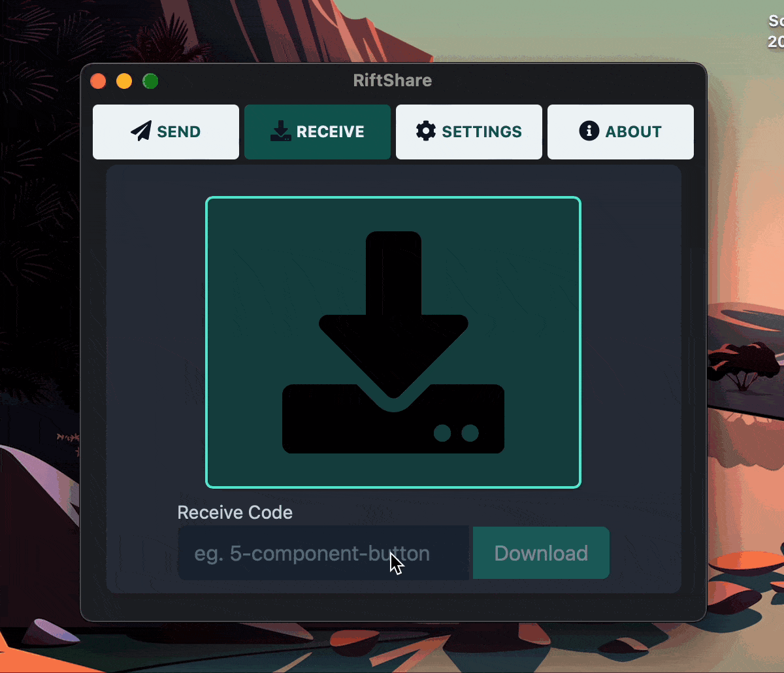Open the ABOUT tab

621,132
